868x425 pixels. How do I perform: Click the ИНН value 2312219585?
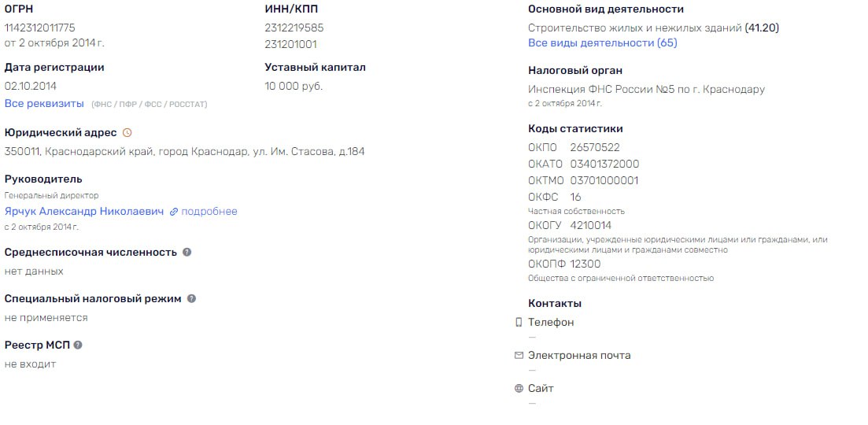[294, 28]
